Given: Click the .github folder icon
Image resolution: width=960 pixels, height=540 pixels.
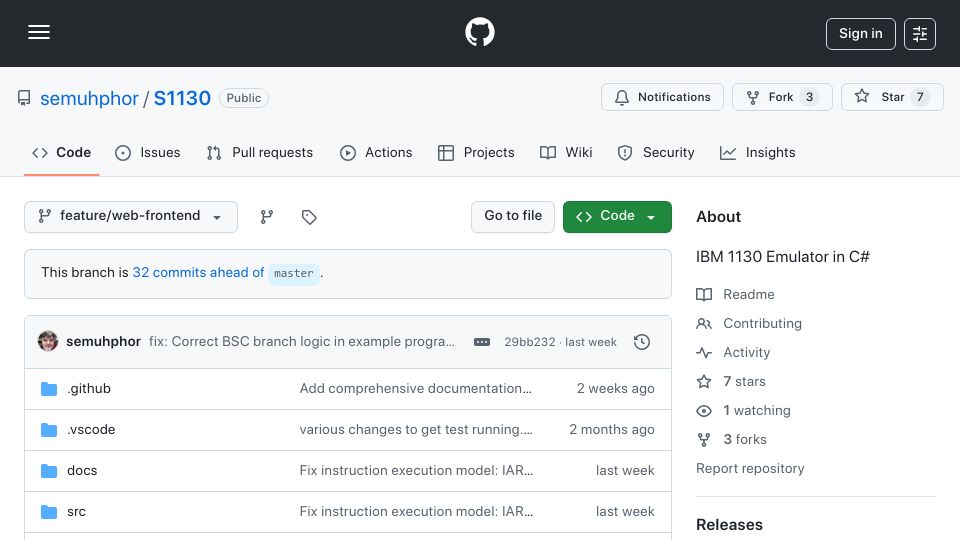Looking at the screenshot, I should tap(49, 389).
